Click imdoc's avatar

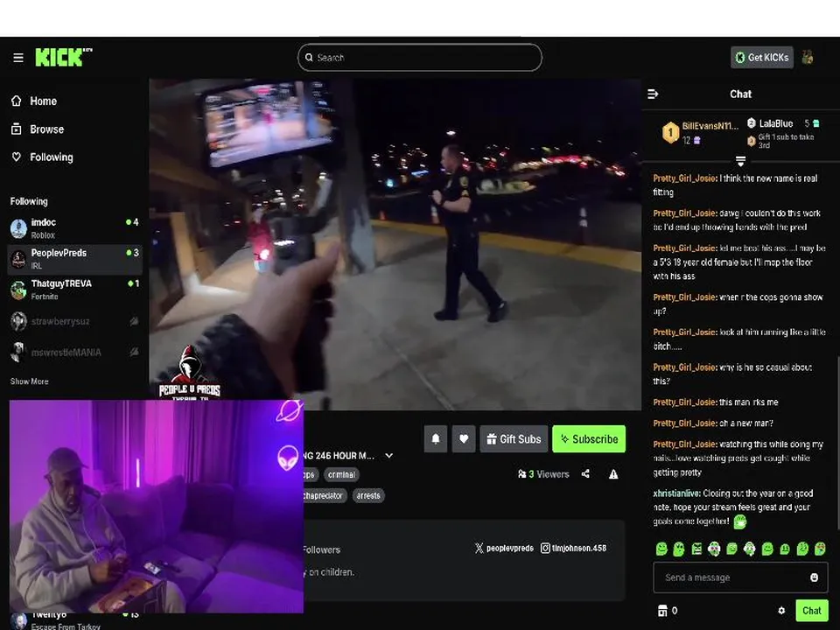(x=18, y=228)
